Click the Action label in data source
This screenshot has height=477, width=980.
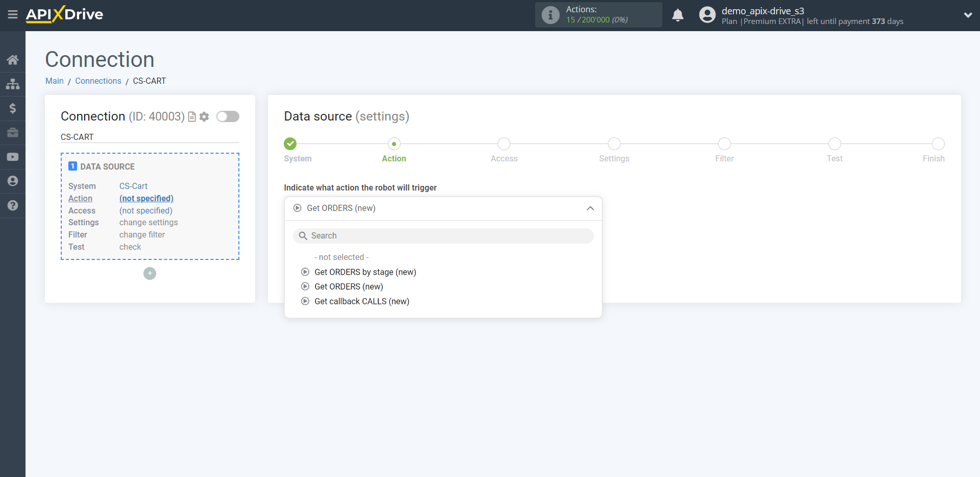pyautogui.click(x=80, y=198)
